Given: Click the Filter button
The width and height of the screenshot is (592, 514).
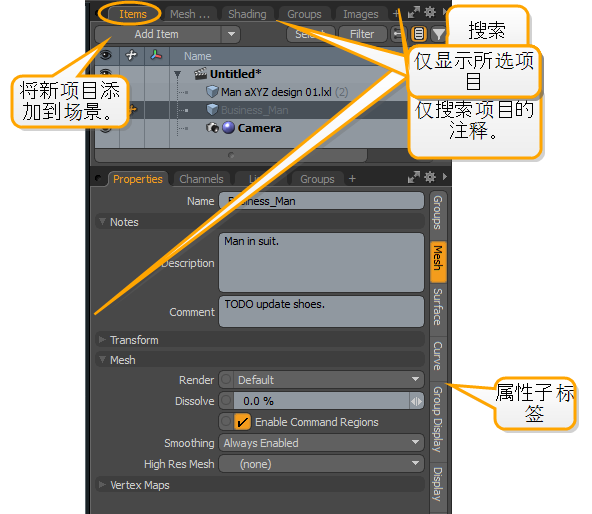Looking at the screenshot, I should coord(362,34).
